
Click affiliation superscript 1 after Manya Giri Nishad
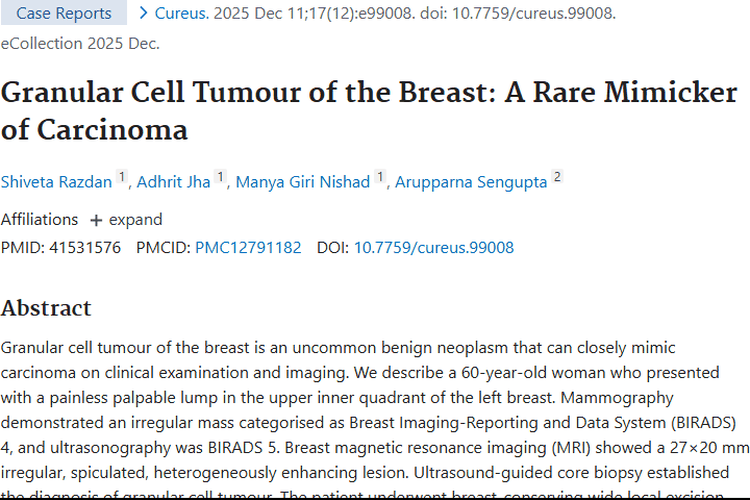tap(380, 177)
